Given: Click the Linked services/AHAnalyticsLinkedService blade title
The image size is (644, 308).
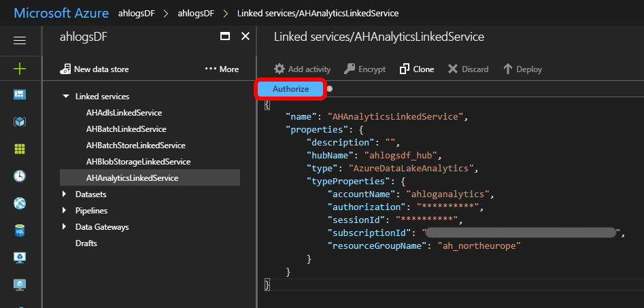Looking at the screenshot, I should [379, 37].
